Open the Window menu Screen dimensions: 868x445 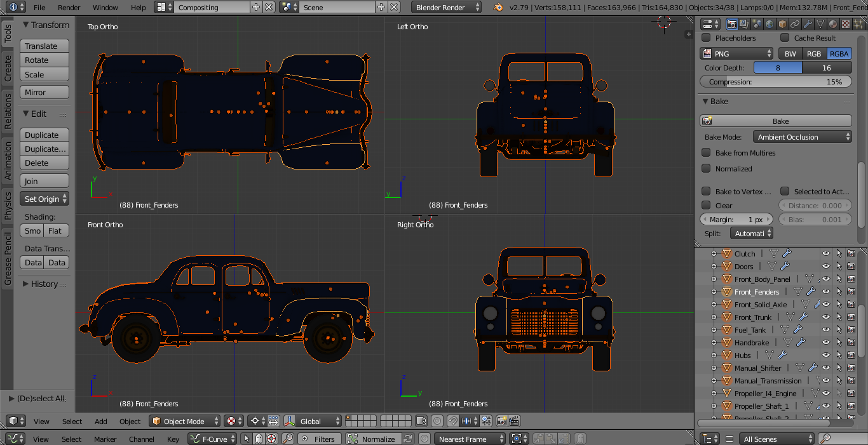point(105,8)
